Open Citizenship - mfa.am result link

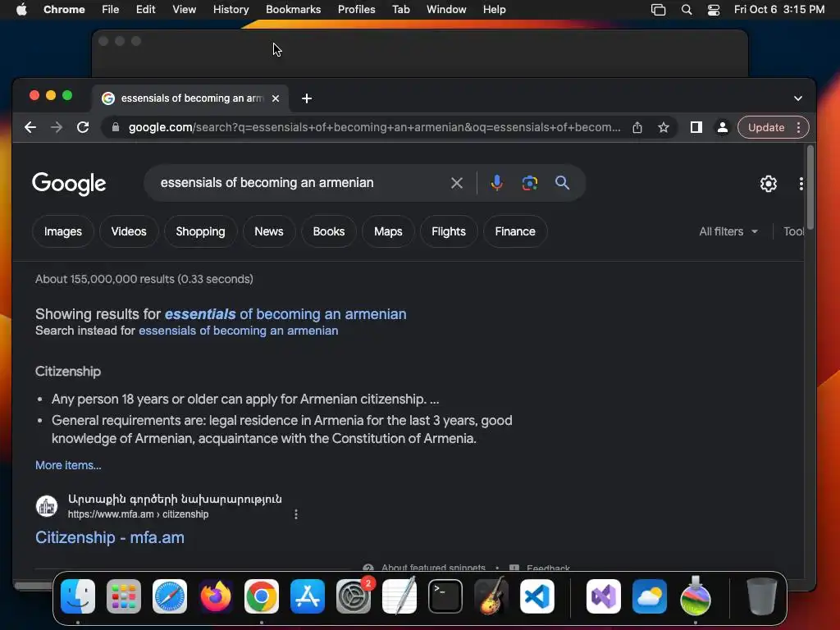click(x=110, y=537)
